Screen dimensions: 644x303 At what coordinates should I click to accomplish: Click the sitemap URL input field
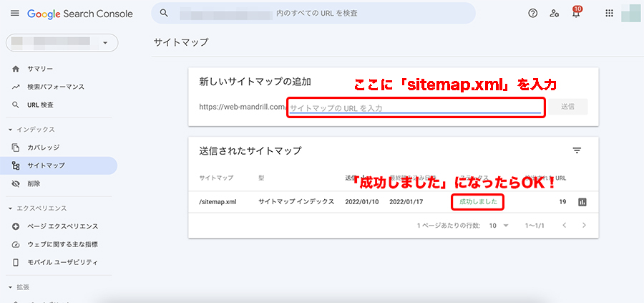415,107
